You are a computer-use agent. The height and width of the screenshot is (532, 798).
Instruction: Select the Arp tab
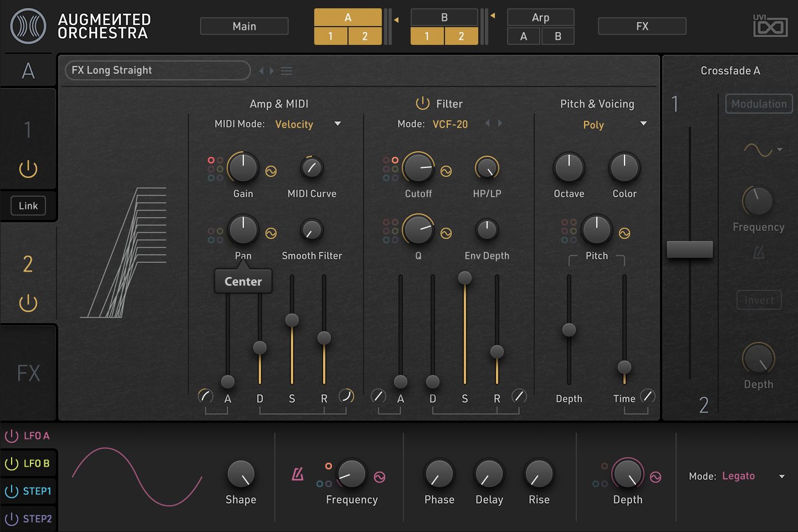click(541, 17)
